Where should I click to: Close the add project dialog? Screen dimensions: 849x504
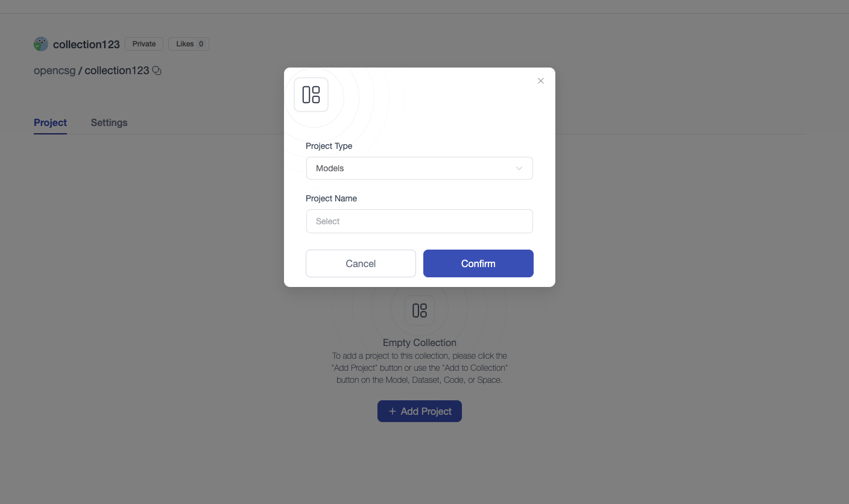coord(541,81)
